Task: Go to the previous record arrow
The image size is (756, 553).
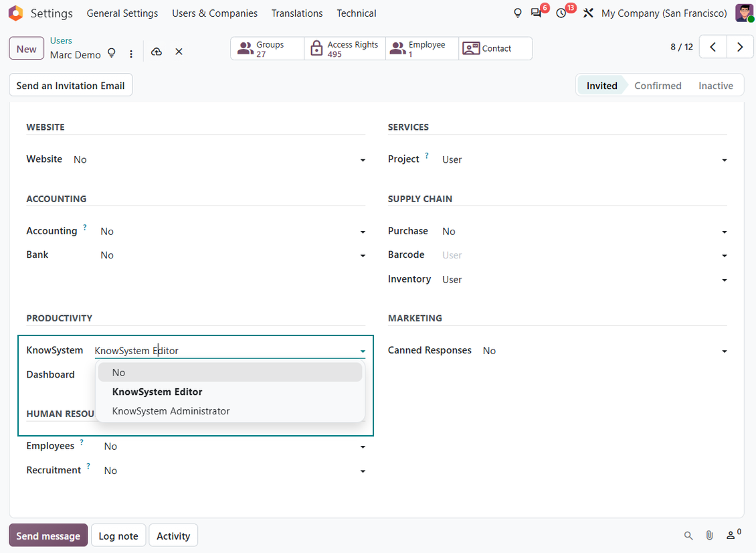Action: coord(713,48)
